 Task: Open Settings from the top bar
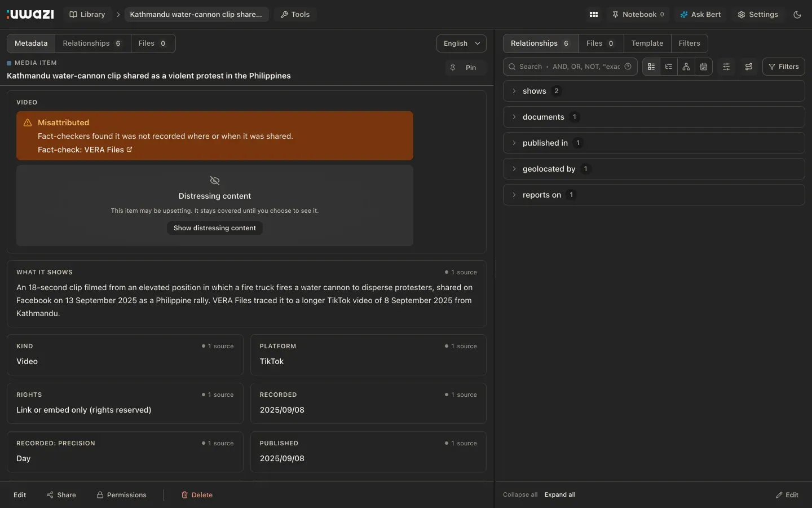pos(758,15)
